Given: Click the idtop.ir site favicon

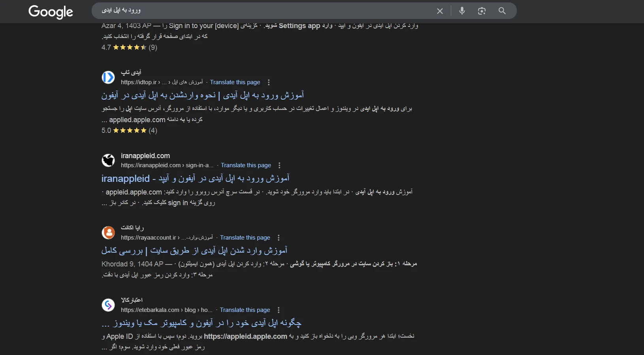Looking at the screenshot, I should pyautogui.click(x=108, y=77).
